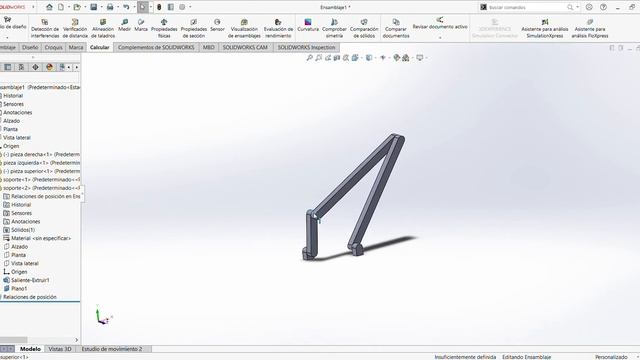Click the Home icon in the top toolbar
This screenshot has height=360, width=640.
pyautogui.click(x=49, y=7)
